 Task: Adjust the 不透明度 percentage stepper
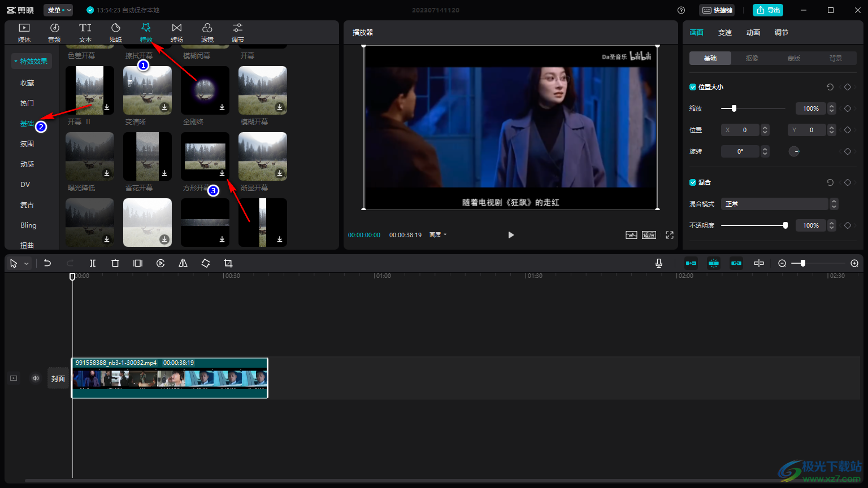(x=831, y=225)
